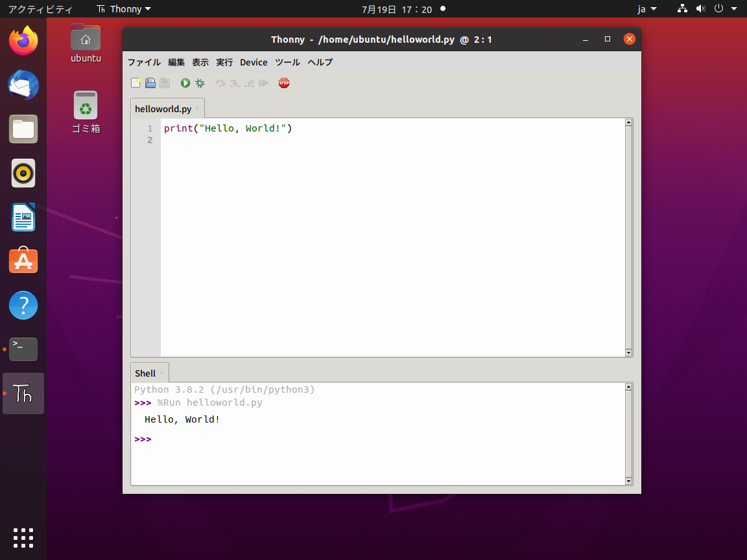Close the Shell tab with its x
Screen dimensions: 747x560
tap(161, 373)
